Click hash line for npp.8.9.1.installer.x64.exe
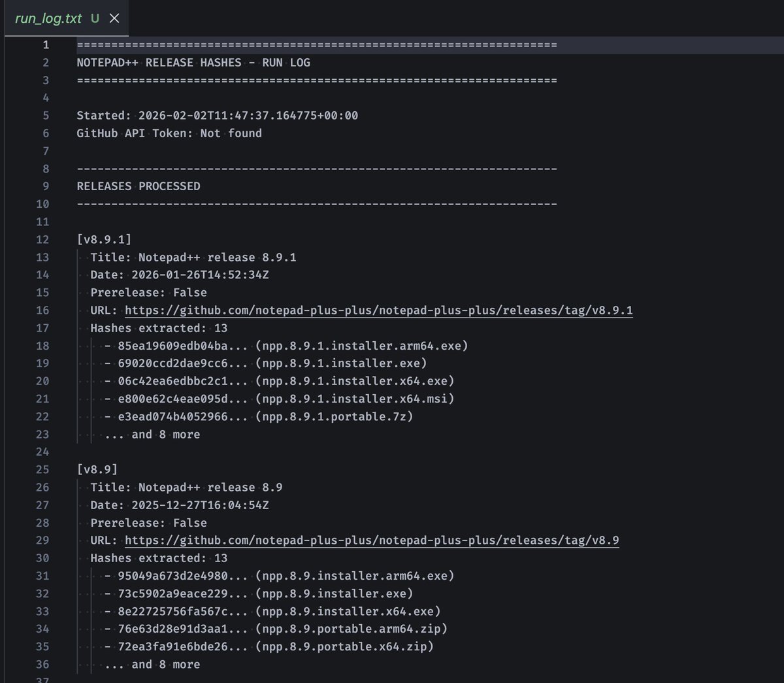The height and width of the screenshot is (683, 784). (279, 381)
